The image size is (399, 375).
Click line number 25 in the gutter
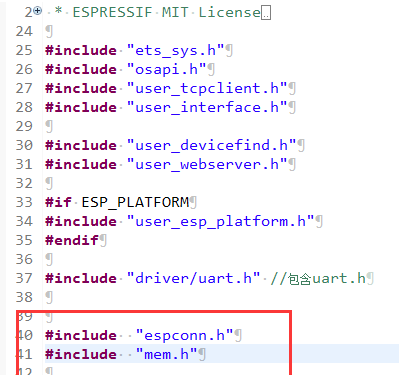24,50
